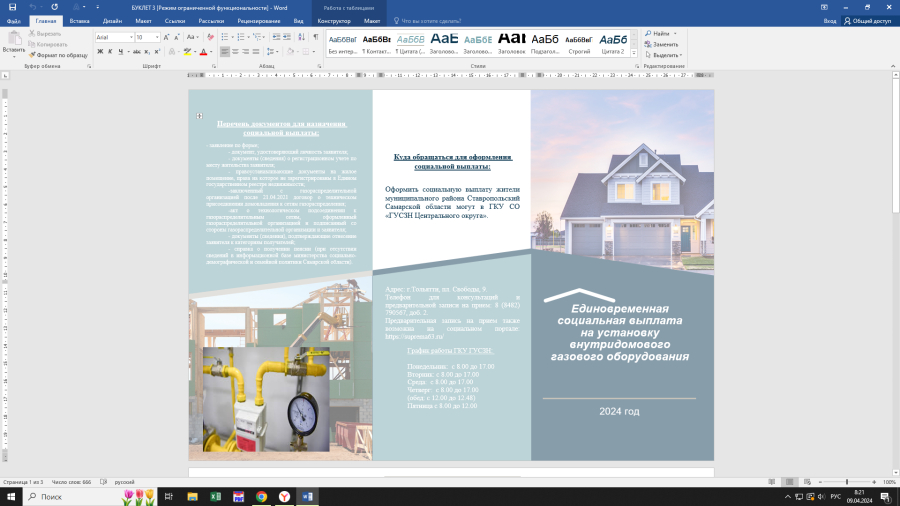The height and width of the screenshot is (506, 900).
Task: Open the Styles pane launcher in Стили group
Action: click(637, 67)
